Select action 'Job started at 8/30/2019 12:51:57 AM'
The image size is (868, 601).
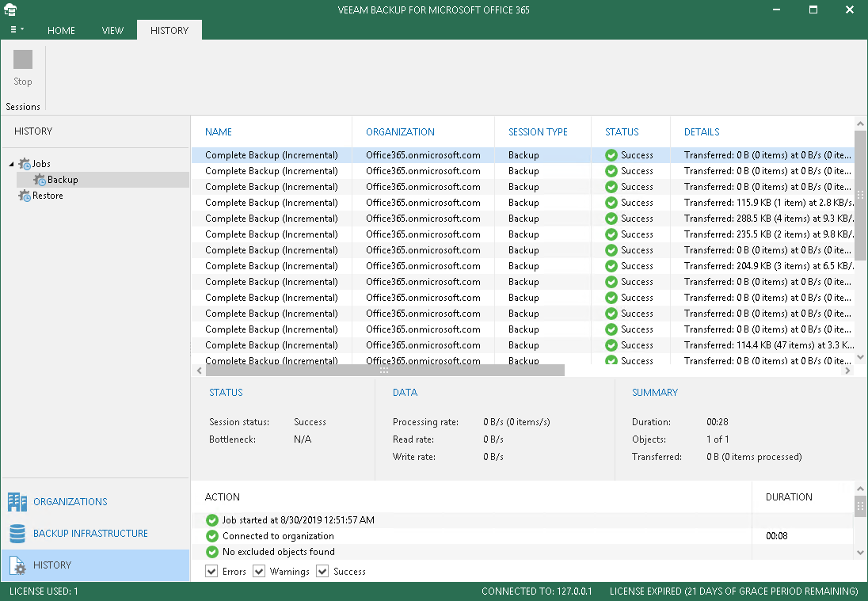[x=523, y=520]
